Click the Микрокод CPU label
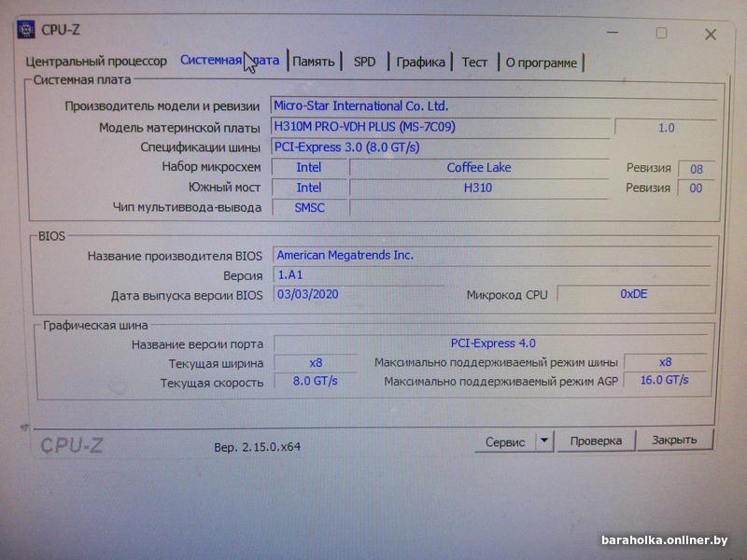Viewport: 747px width, 560px height. point(507,295)
